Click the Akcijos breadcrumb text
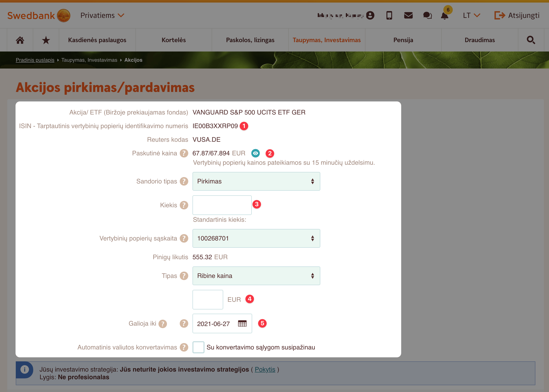This screenshot has height=392, width=549. click(133, 60)
